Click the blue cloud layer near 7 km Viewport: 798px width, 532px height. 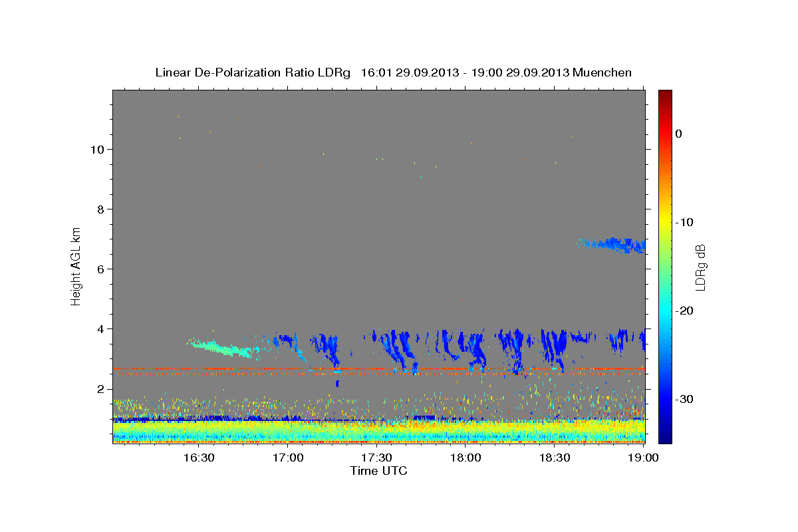coord(612,245)
